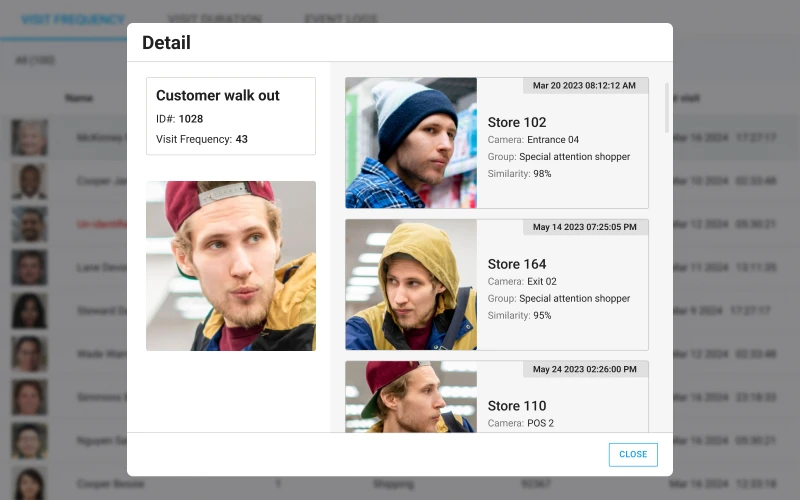Open the Store 110 match photo
This screenshot has height=500, width=800.
(x=411, y=397)
